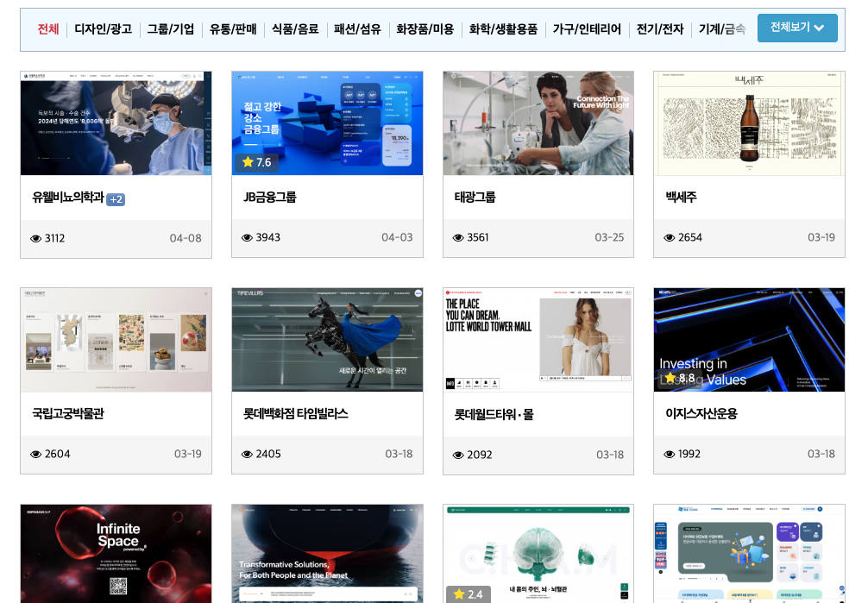The image size is (868, 603).
Task: Click the 04-03 date on JB금융그룹 card
Action: pyautogui.click(x=397, y=237)
